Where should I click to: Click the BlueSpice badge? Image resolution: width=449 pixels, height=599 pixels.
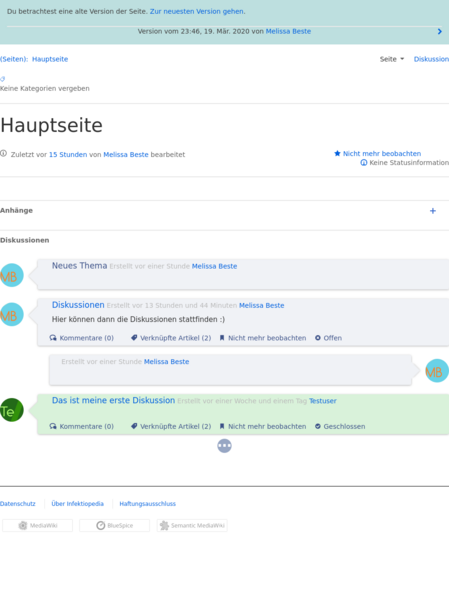click(115, 526)
